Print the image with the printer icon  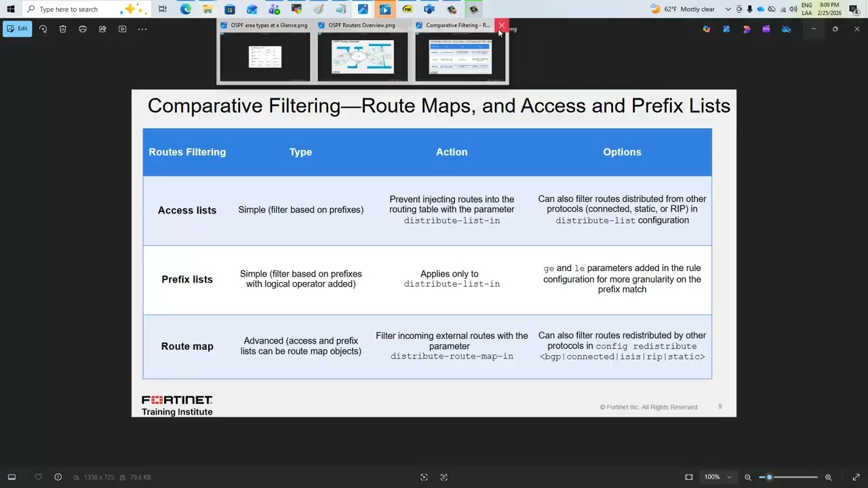click(83, 29)
